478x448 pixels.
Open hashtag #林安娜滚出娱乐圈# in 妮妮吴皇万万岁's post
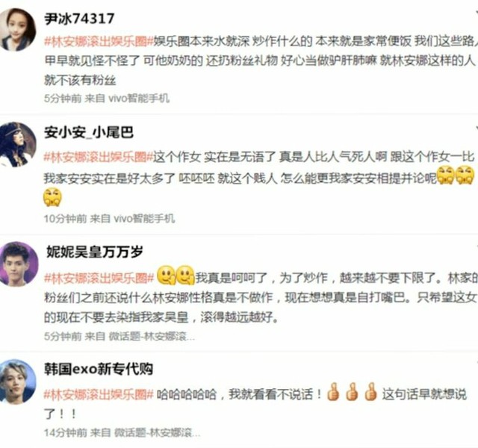(99, 278)
